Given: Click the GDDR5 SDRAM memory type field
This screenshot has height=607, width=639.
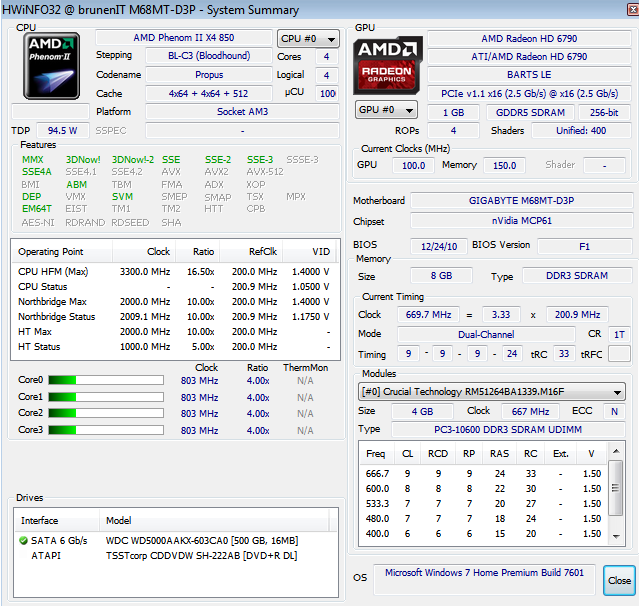Looking at the screenshot, I should (530, 113).
